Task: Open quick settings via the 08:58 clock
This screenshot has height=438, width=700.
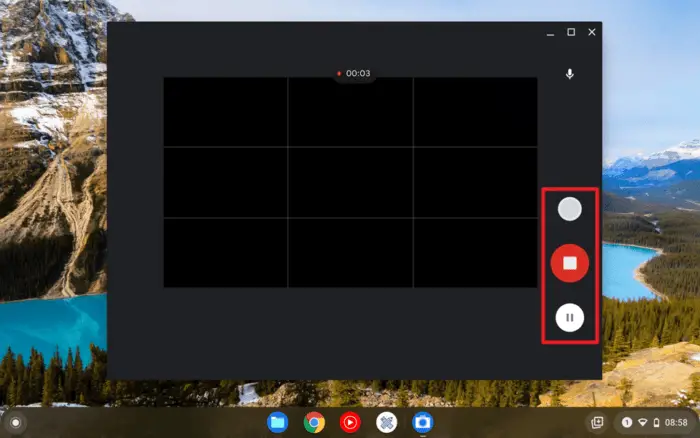Action: point(676,422)
